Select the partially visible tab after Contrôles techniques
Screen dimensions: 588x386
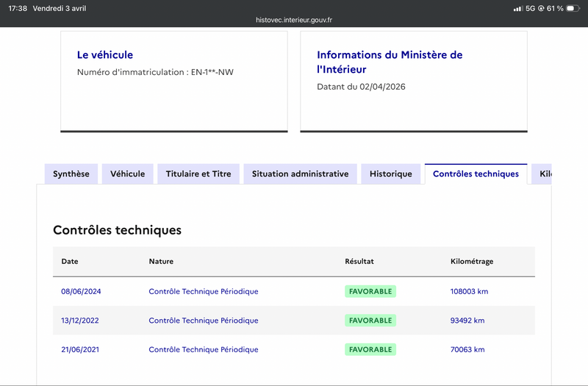(x=544, y=174)
